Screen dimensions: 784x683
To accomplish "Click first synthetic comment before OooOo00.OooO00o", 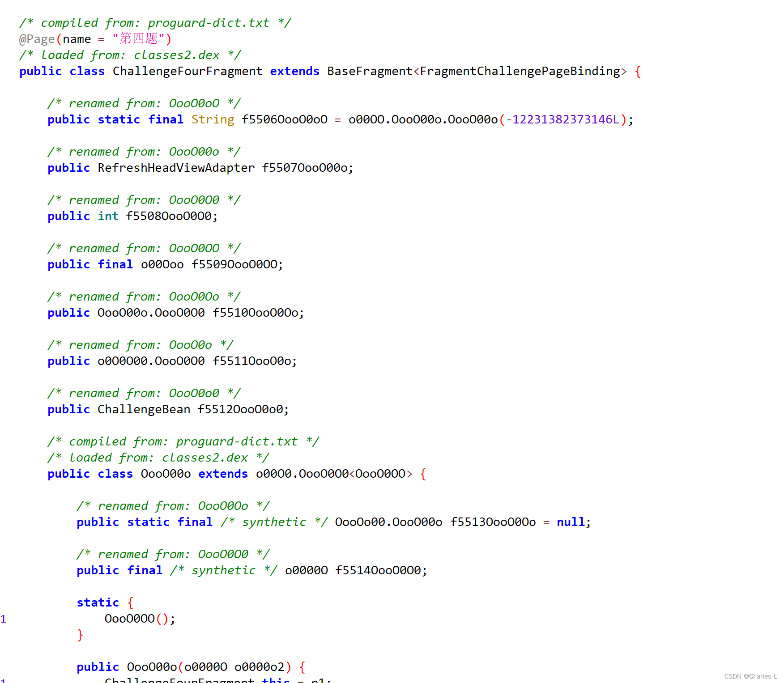I will pyautogui.click(x=274, y=522).
